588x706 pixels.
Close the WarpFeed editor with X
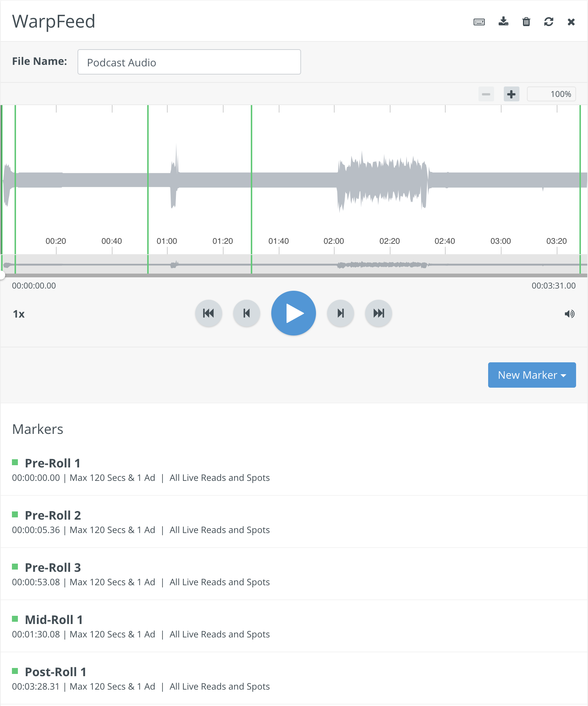571,22
